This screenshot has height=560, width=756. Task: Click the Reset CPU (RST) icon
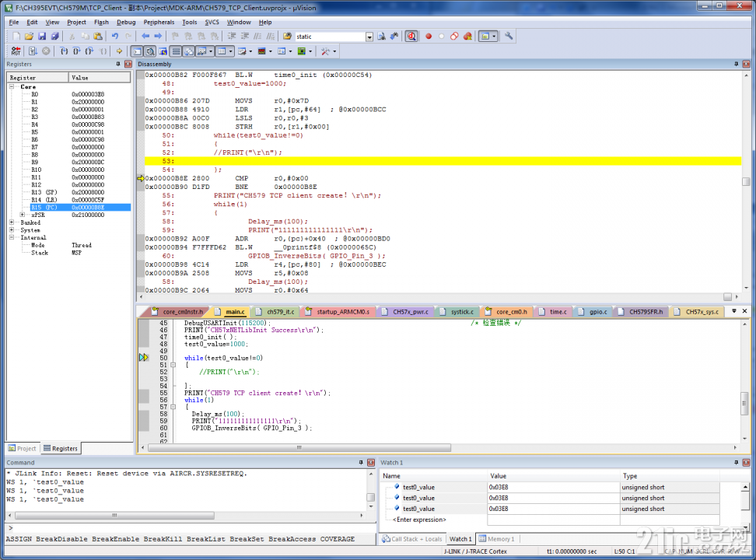pyautogui.click(x=16, y=51)
